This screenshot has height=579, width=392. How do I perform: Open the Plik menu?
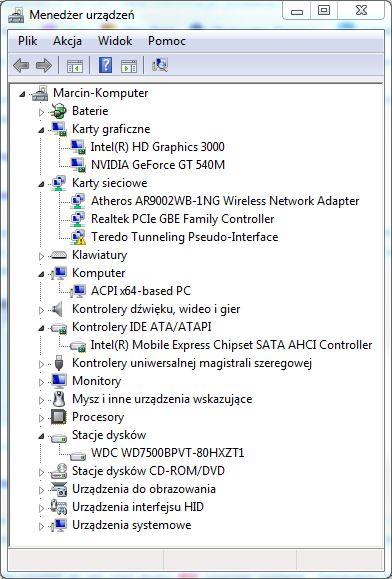click(28, 41)
